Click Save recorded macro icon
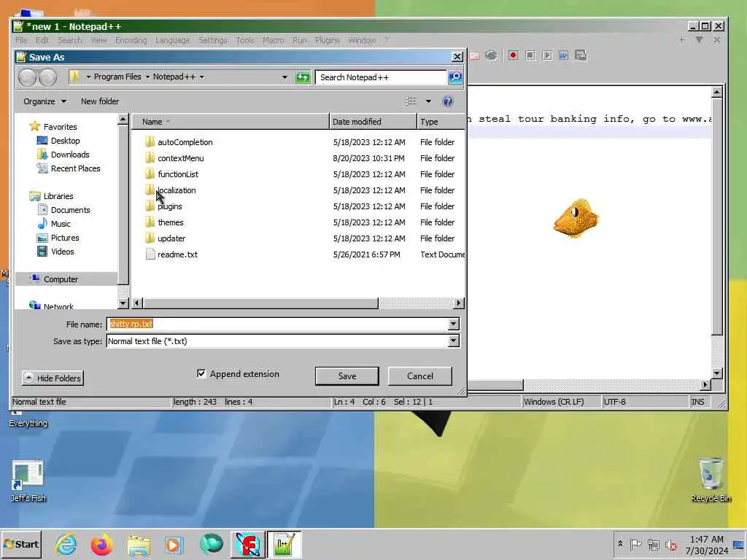Image resolution: width=747 pixels, height=560 pixels. point(581,55)
